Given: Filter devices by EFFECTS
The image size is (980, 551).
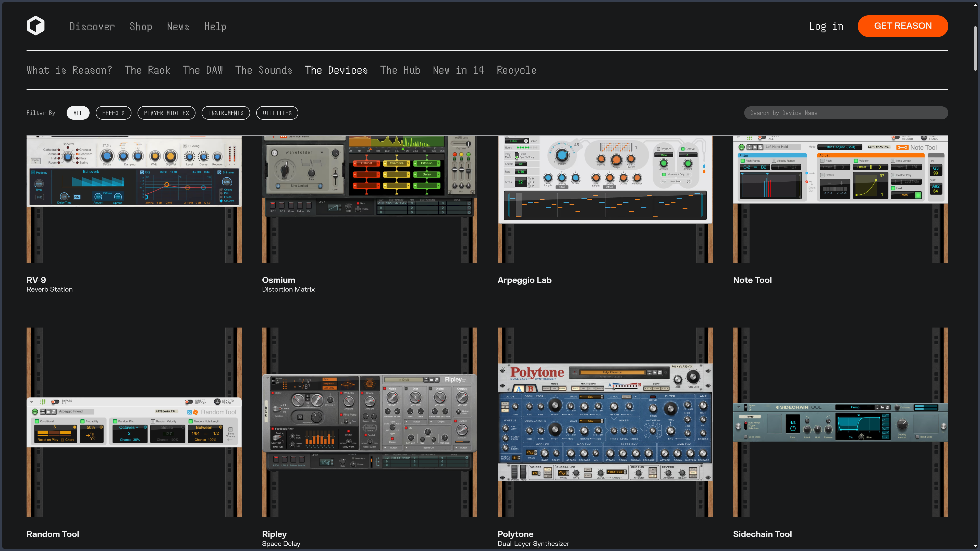Looking at the screenshot, I should [x=113, y=113].
